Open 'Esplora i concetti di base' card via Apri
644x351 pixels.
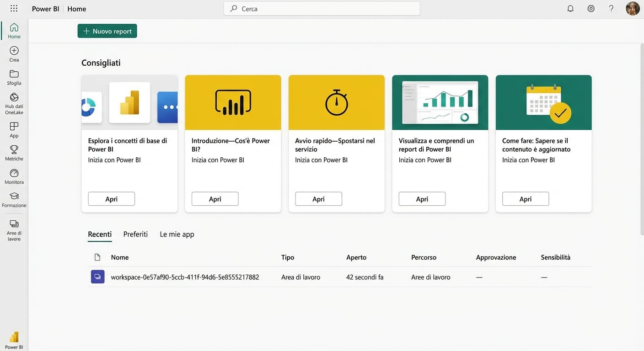click(x=111, y=199)
